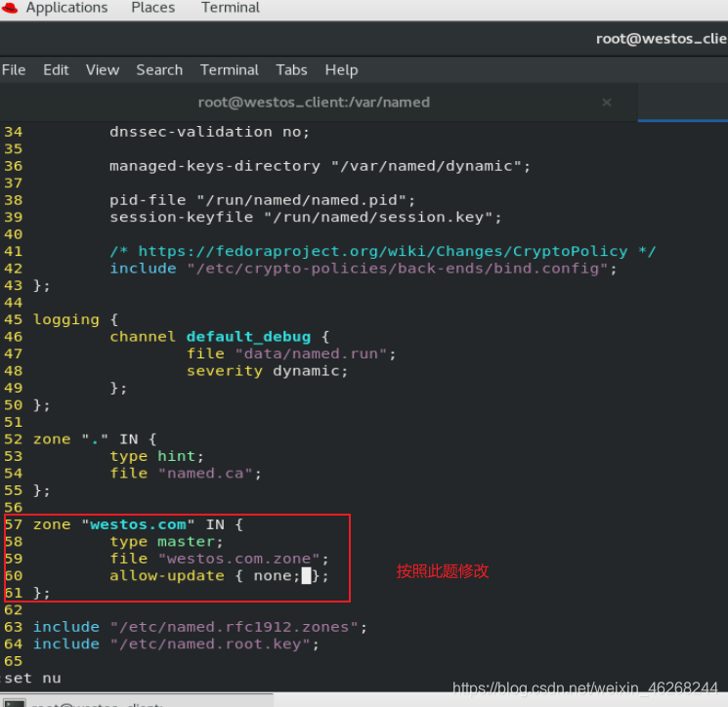Click the 'default_debug' channel name
Viewport: 728px width, 707px height.
pos(248,337)
